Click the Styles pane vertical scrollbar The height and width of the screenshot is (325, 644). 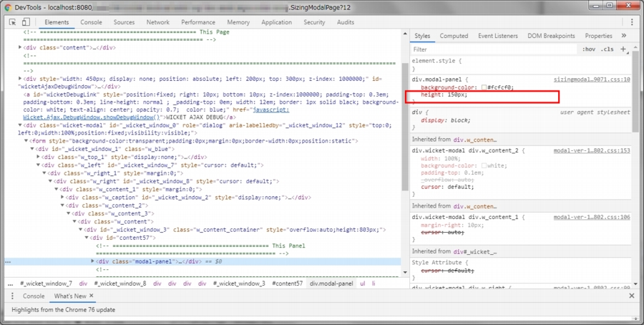coord(636,92)
